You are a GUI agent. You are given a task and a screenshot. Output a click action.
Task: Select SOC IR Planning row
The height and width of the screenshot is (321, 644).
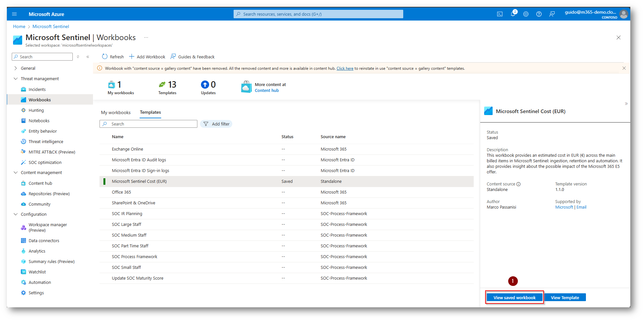[286, 214]
